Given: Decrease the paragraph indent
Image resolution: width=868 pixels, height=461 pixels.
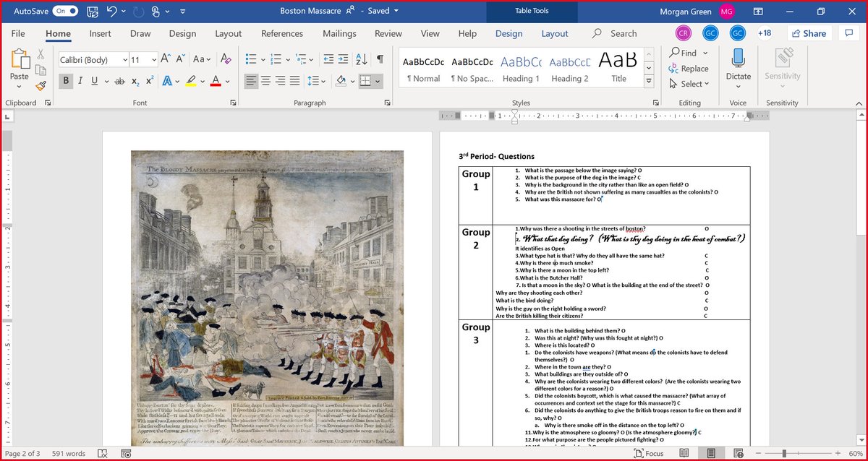Looking at the screenshot, I should click(x=329, y=59).
